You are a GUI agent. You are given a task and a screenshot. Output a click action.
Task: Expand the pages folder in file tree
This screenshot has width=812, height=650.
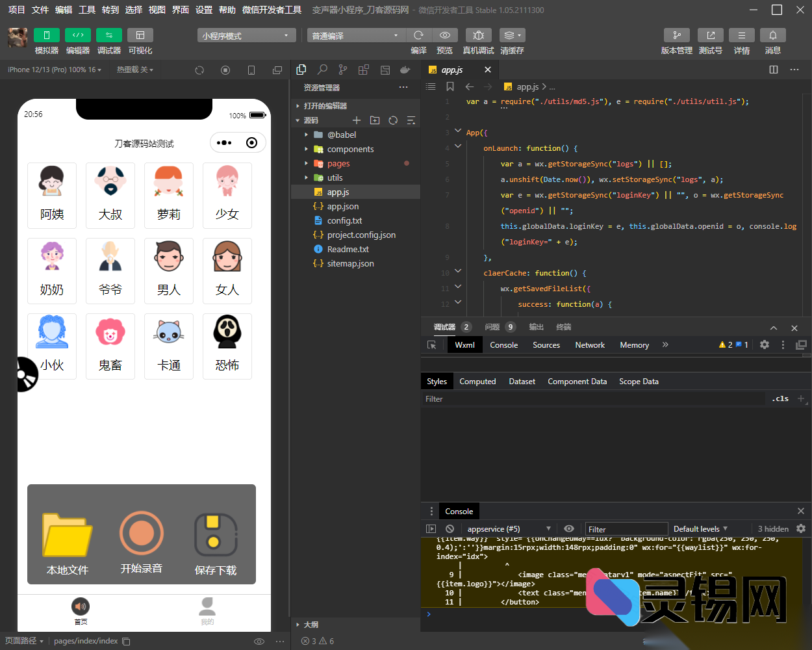(338, 164)
